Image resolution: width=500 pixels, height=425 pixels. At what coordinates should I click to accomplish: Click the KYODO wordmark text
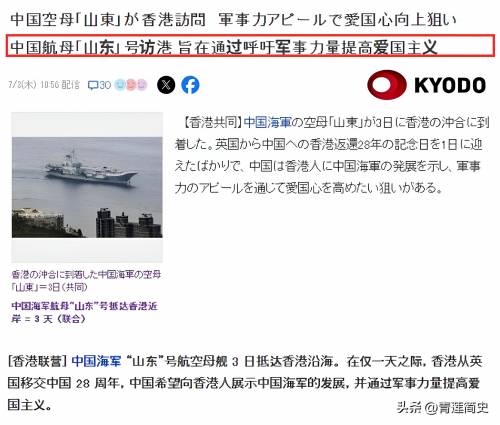coord(450,85)
